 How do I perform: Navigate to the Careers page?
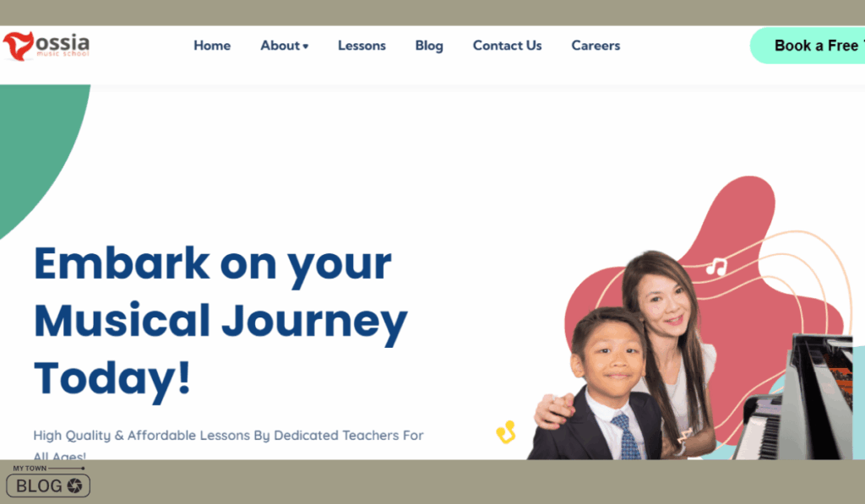[x=596, y=46]
